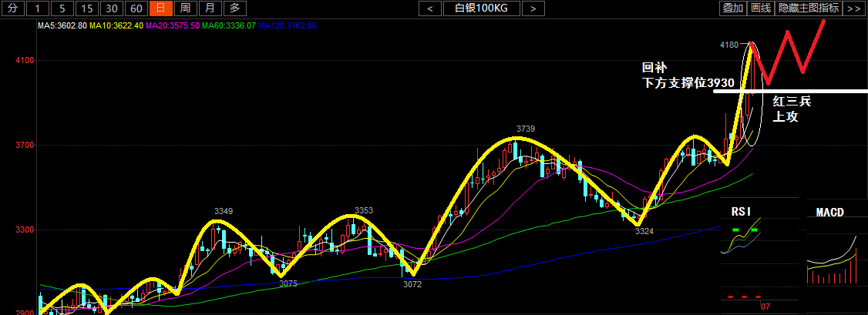Switch to the 周 (weekly) period
Viewport: 868px width, 315px height.
pos(184,8)
